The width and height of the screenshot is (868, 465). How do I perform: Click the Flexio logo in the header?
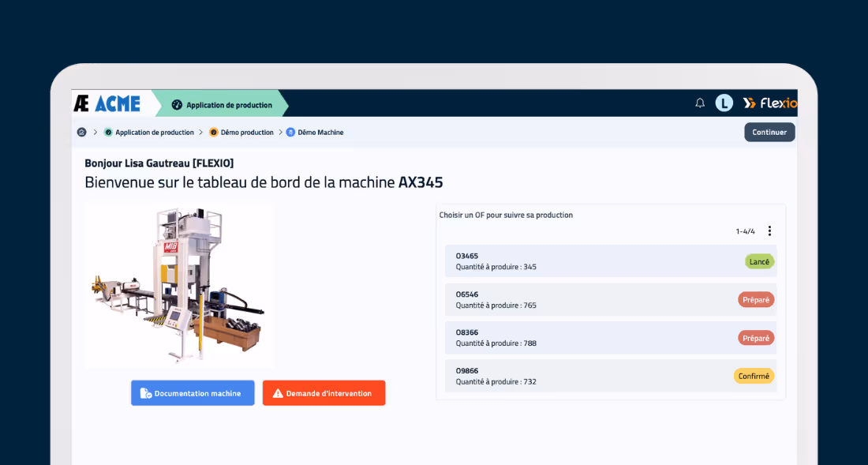[770, 103]
